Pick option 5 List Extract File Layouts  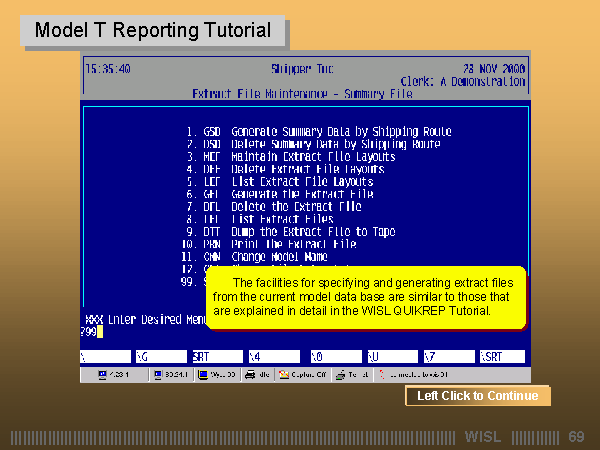(x=280, y=182)
